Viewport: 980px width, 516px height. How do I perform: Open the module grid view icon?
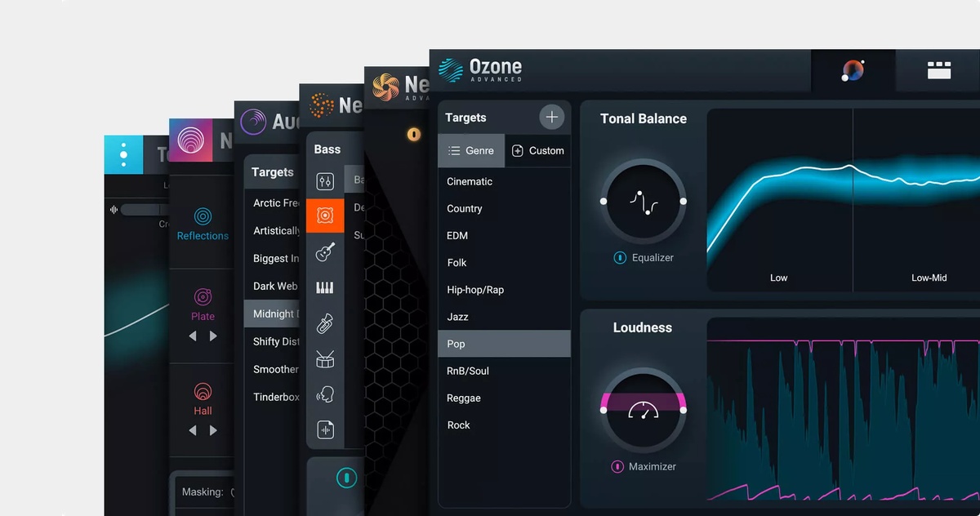click(x=939, y=71)
